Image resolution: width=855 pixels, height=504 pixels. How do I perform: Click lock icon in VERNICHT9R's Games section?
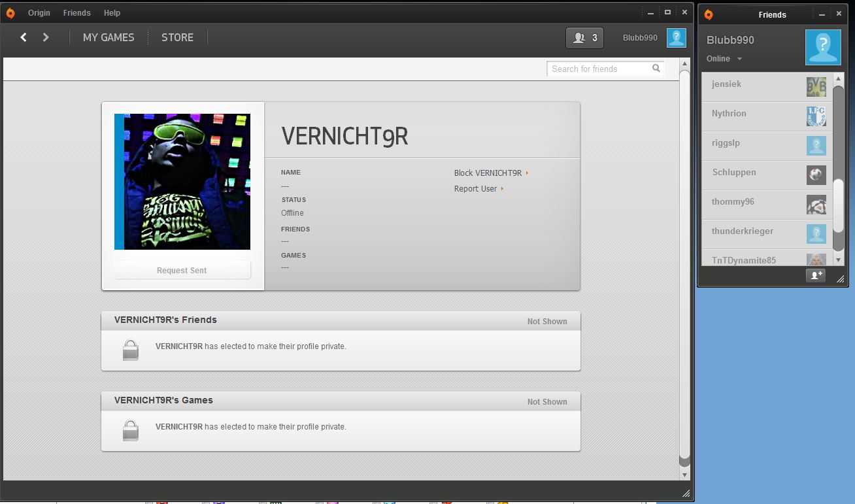(131, 430)
